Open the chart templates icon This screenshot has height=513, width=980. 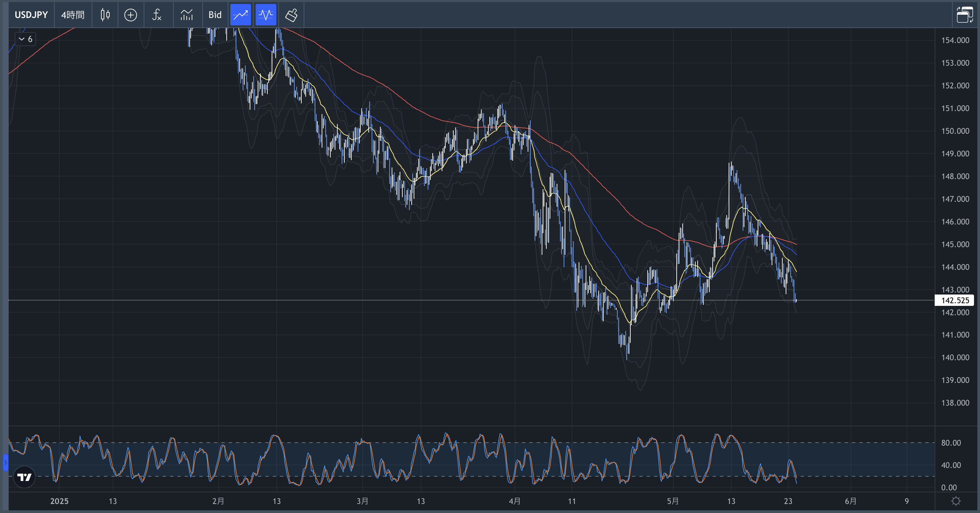(186, 15)
